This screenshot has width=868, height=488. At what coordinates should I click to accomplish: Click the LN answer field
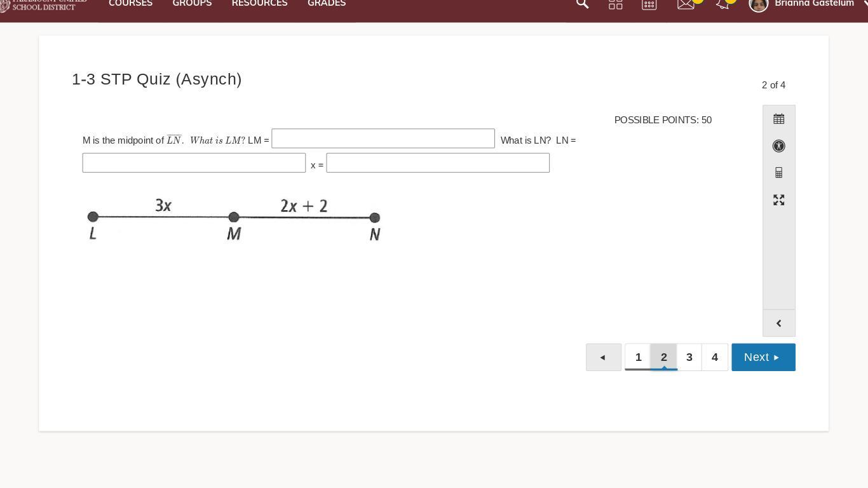194,163
